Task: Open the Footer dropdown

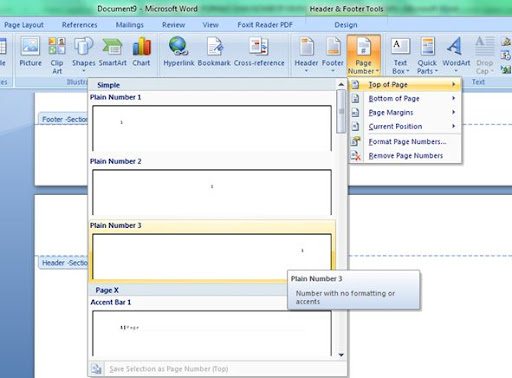Action: pyautogui.click(x=333, y=55)
